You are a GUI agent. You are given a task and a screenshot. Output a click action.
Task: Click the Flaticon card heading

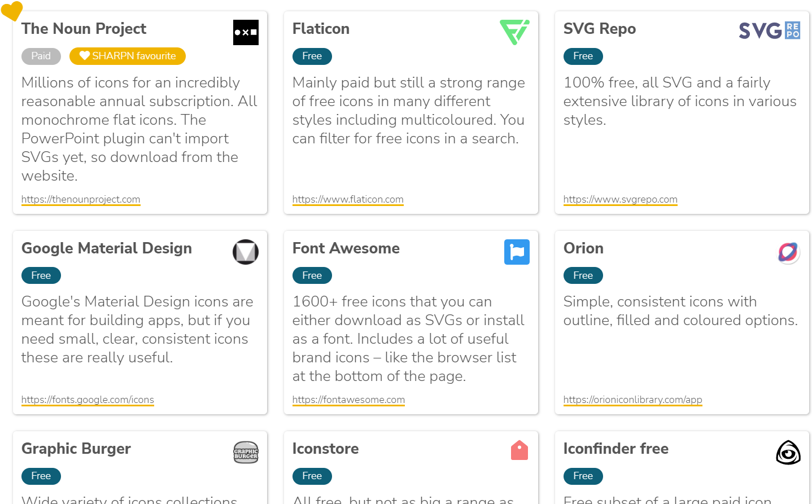(x=321, y=29)
